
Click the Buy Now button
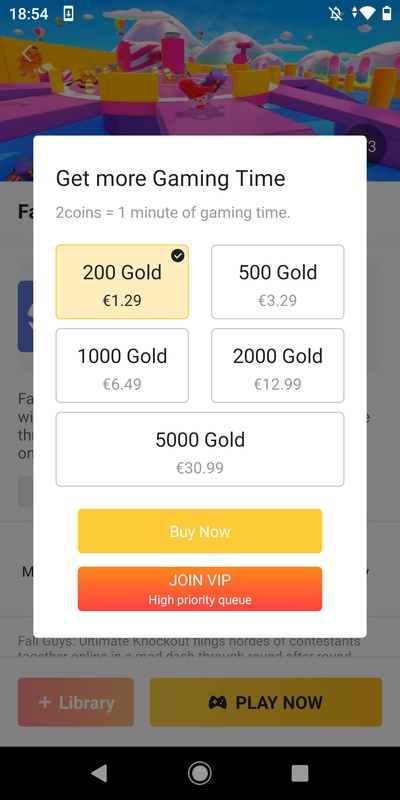[200, 531]
